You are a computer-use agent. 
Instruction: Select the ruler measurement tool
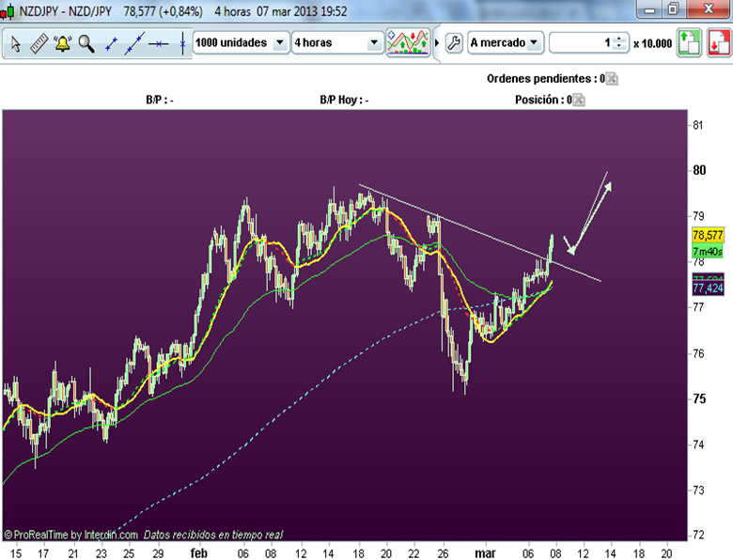(39, 43)
